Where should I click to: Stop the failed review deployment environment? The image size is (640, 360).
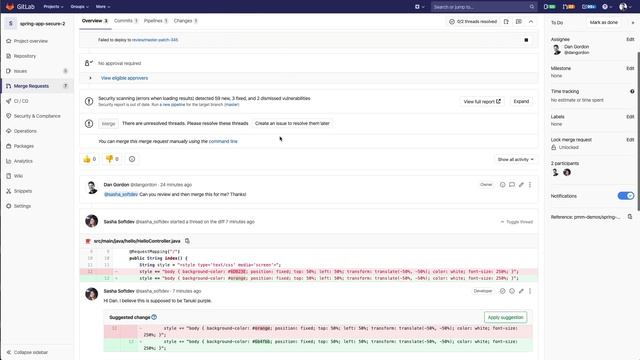point(526,40)
